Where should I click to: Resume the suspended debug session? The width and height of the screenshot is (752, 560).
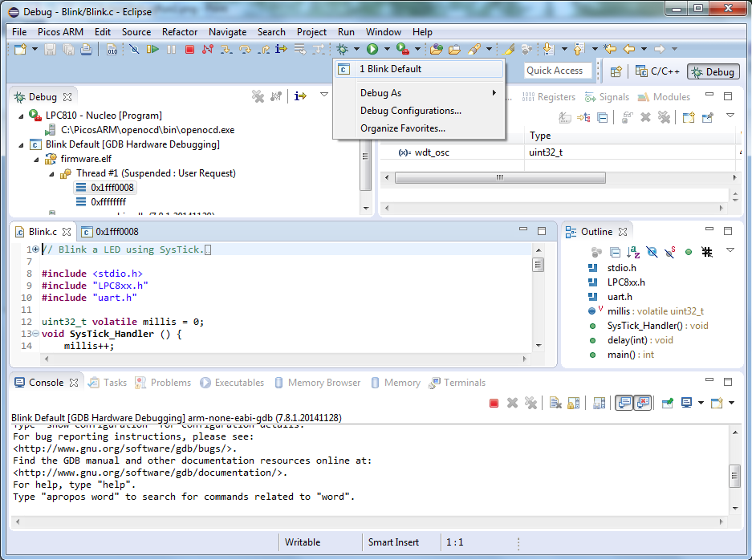pyautogui.click(x=152, y=49)
